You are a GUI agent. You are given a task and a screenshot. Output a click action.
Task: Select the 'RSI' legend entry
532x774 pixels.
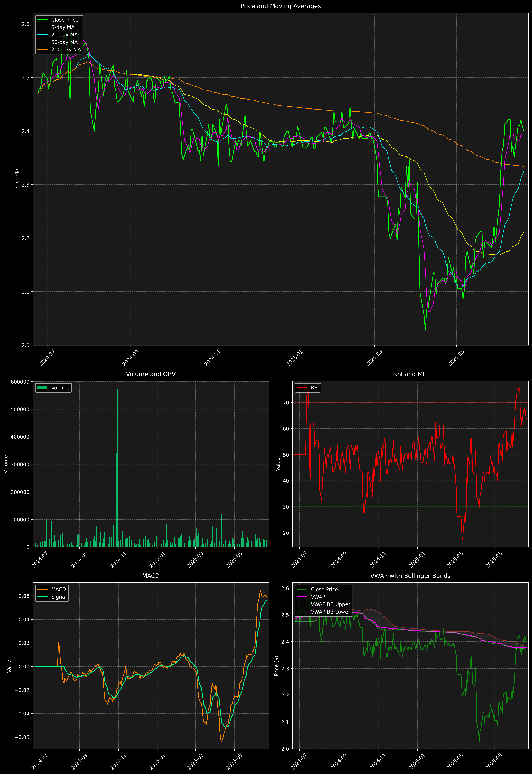[308, 388]
